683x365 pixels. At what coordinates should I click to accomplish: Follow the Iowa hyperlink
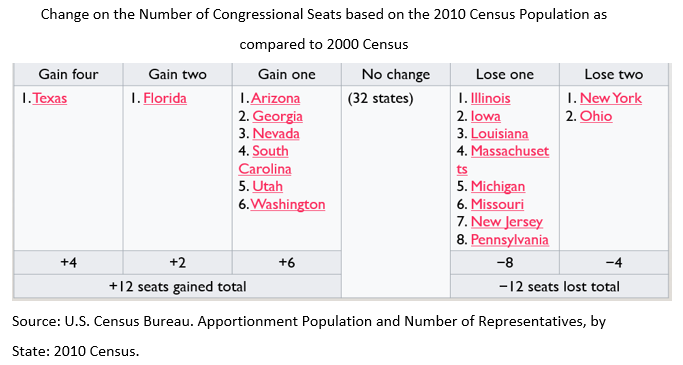(x=486, y=116)
